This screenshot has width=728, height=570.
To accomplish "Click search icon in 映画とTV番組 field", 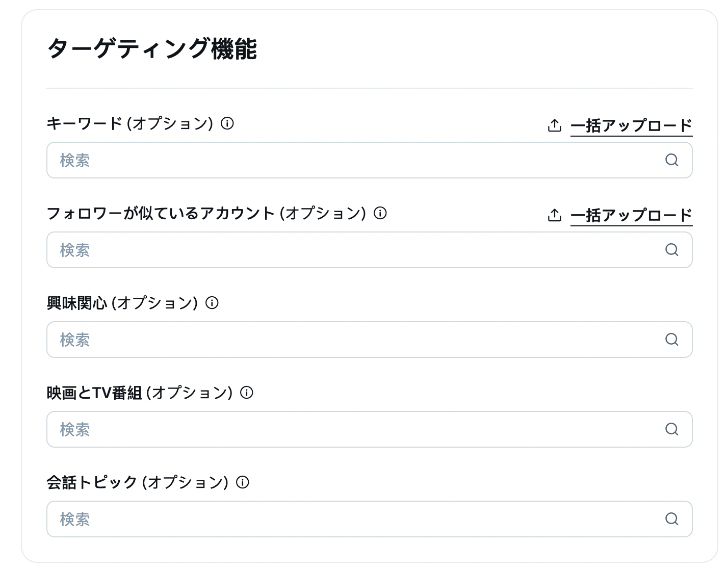I will (x=672, y=429).
